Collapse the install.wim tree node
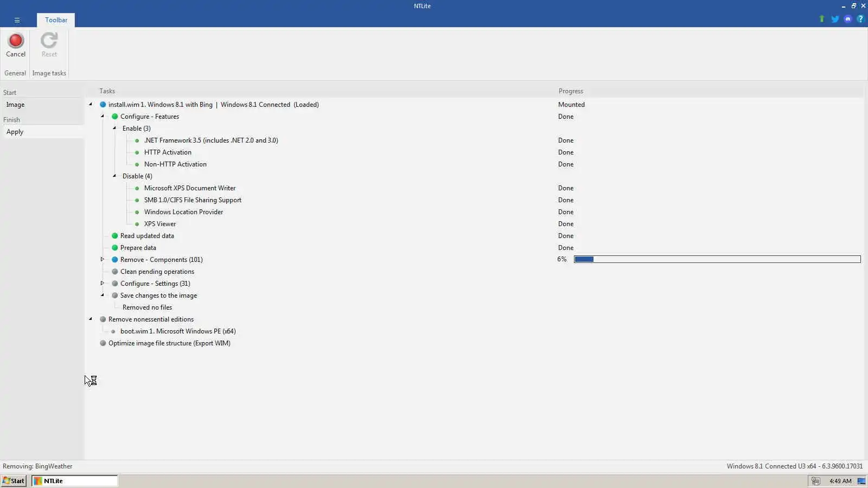The image size is (868, 488). (x=91, y=104)
